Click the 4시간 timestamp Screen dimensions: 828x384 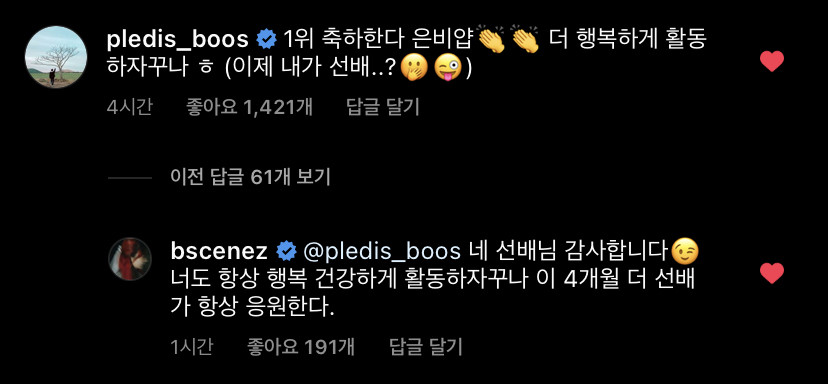pyautogui.click(x=129, y=107)
